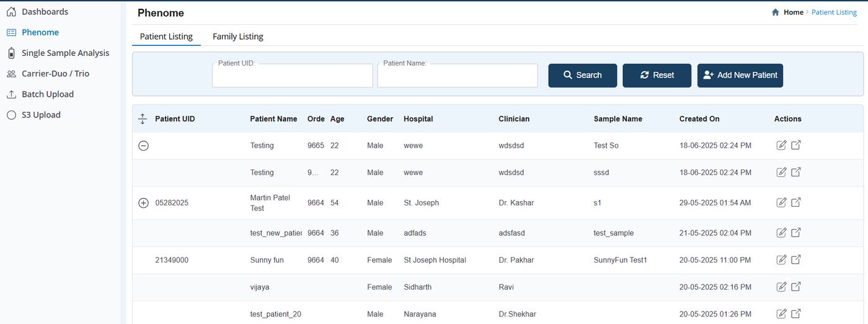Click the Dashboards home icon in sidebar
868x324 pixels.
(11, 12)
